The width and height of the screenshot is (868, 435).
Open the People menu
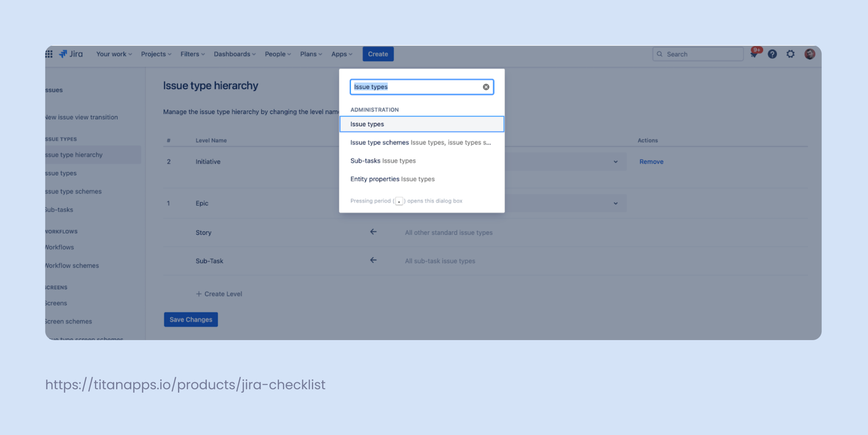point(277,54)
